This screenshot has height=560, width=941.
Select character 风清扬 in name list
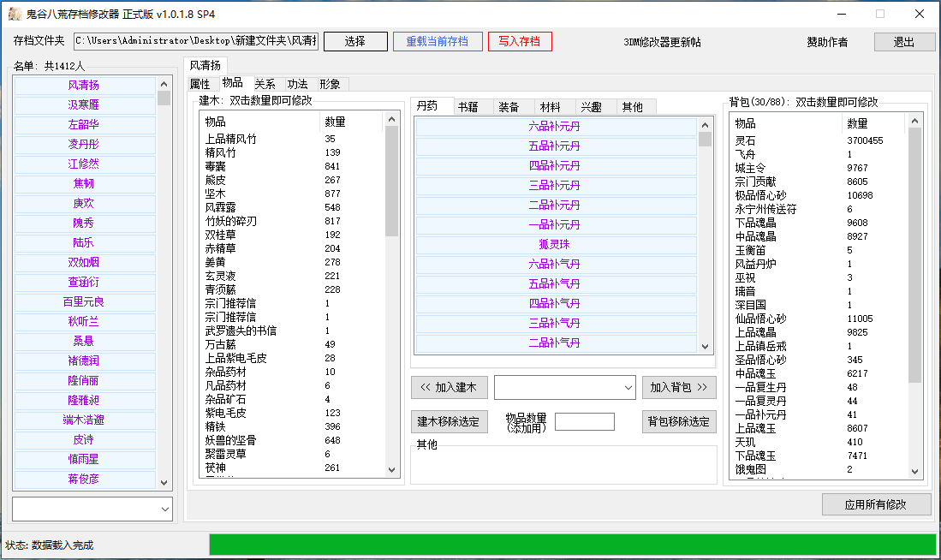click(x=85, y=86)
